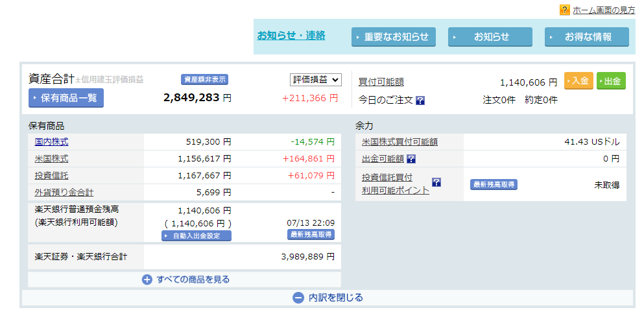644x312 pixels.
Task: Click the help icon beside 投資信託買付 利用可能ポイント
Action: coord(436,182)
